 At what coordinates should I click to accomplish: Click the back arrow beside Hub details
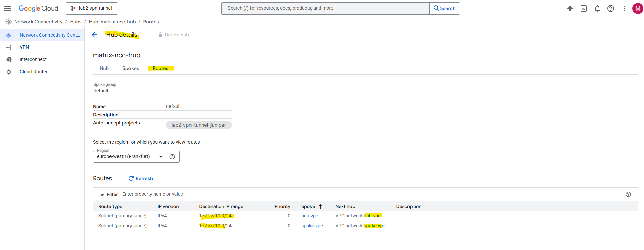(94, 35)
